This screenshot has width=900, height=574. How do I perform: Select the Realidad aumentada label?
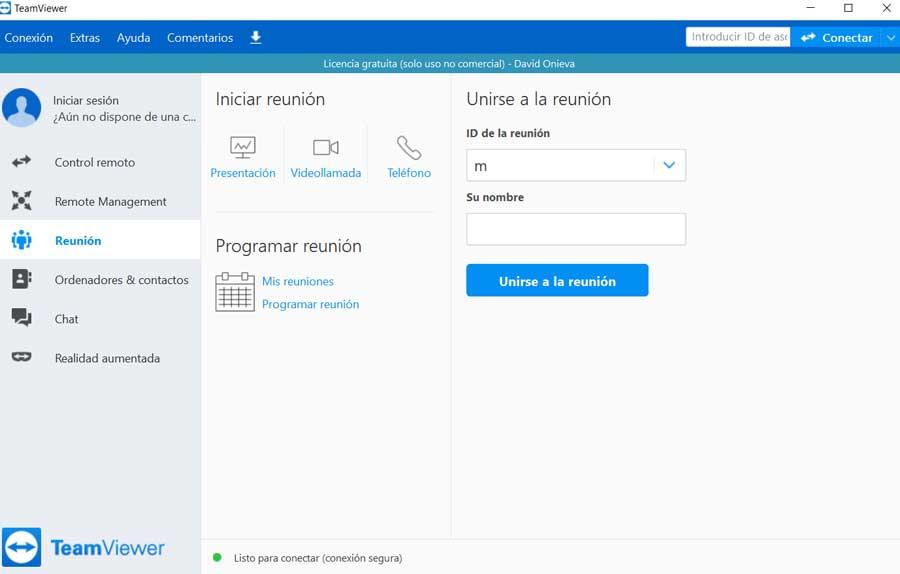point(107,358)
